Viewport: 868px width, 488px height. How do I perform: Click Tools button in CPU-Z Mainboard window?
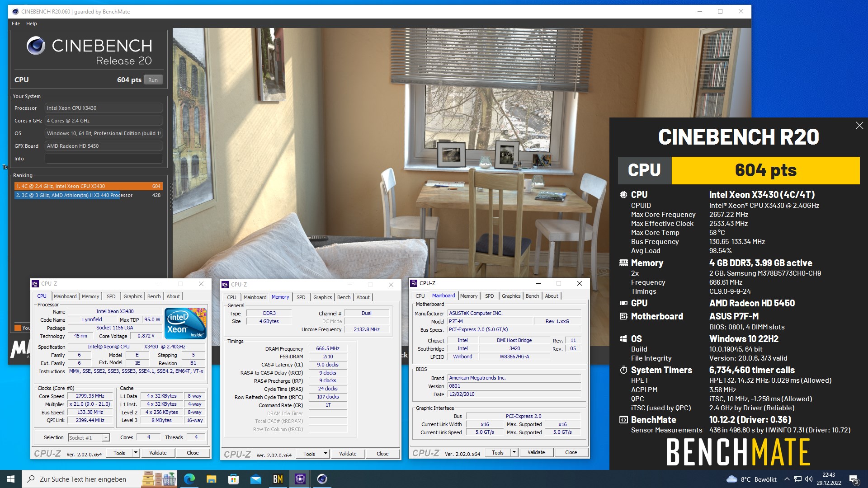(498, 452)
